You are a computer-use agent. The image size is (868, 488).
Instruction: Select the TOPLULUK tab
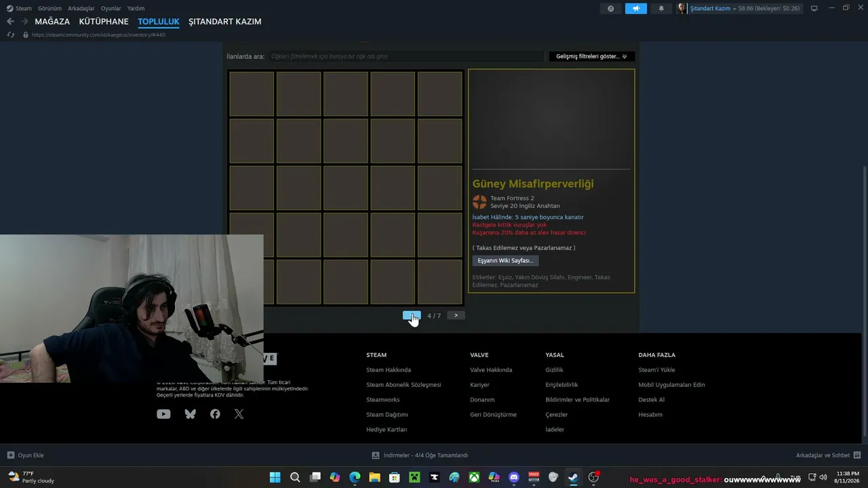pos(159,22)
